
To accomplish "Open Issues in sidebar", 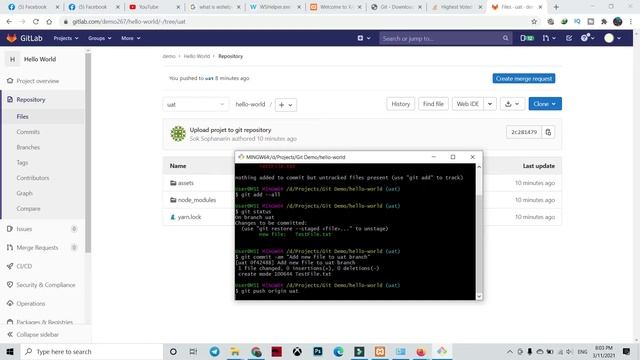I will (x=24, y=229).
